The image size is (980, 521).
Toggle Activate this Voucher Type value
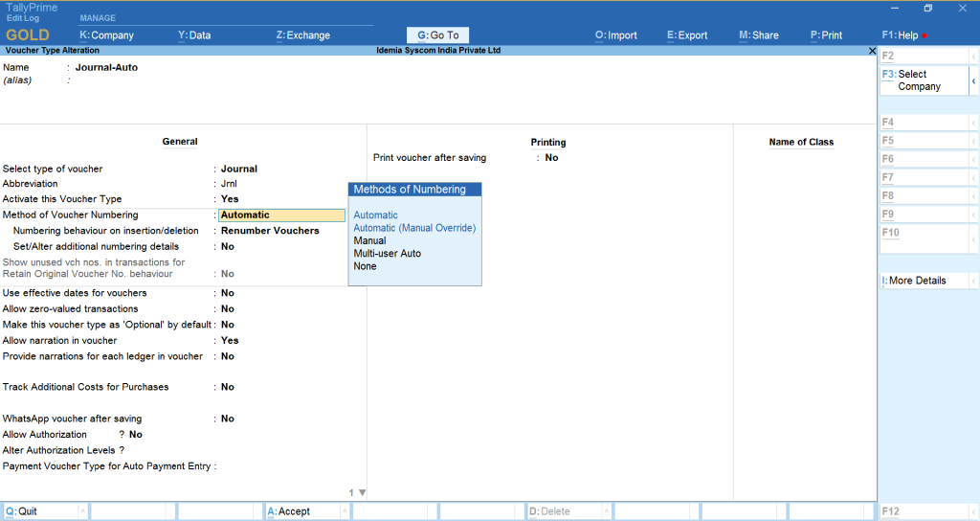click(230, 199)
